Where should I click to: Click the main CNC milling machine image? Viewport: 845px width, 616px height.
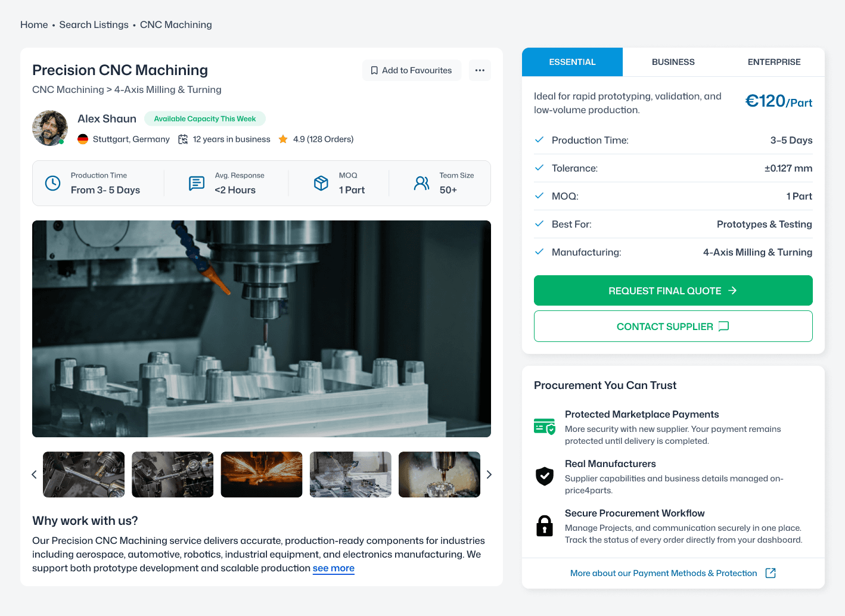coord(262,329)
